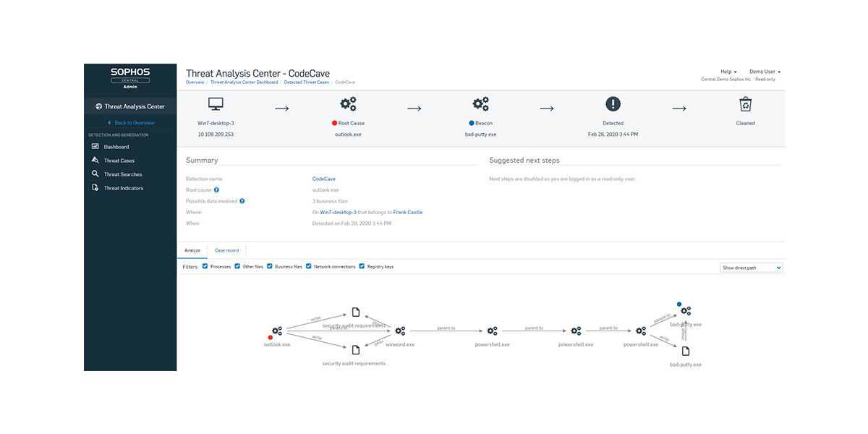Click the Threat Indicators sidebar icon

point(95,188)
